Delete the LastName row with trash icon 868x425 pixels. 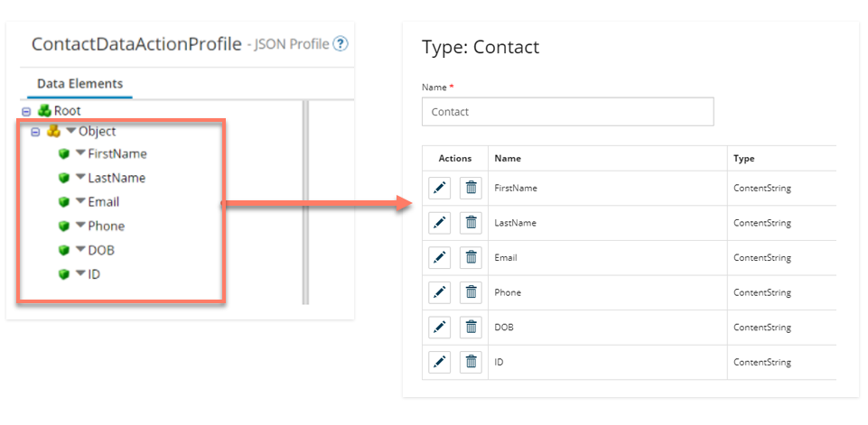(471, 223)
